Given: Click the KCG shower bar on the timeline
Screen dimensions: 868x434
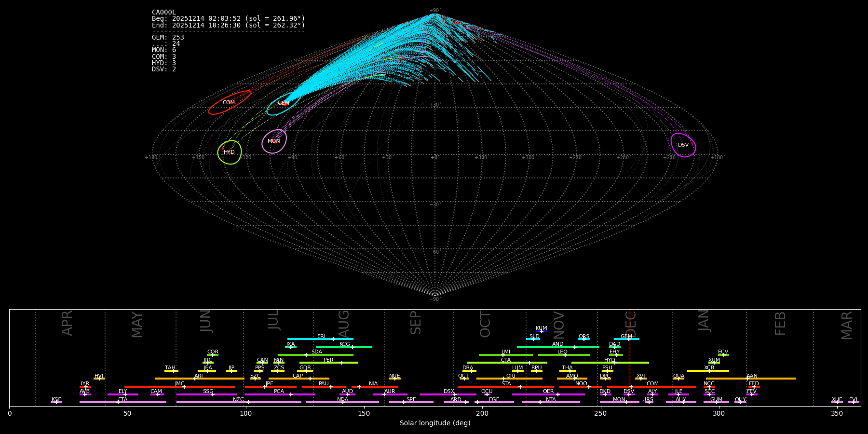Looking at the screenshot, I should point(344,347).
